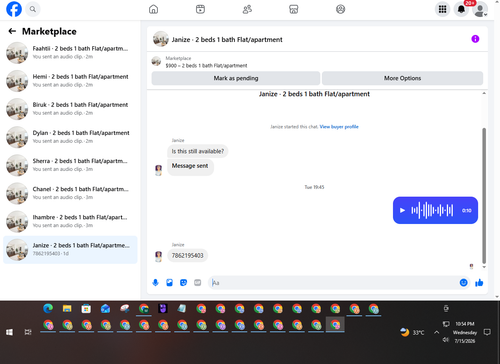This screenshot has height=364, width=500.
Task: Open Hemi's conversation
Action: [70, 81]
